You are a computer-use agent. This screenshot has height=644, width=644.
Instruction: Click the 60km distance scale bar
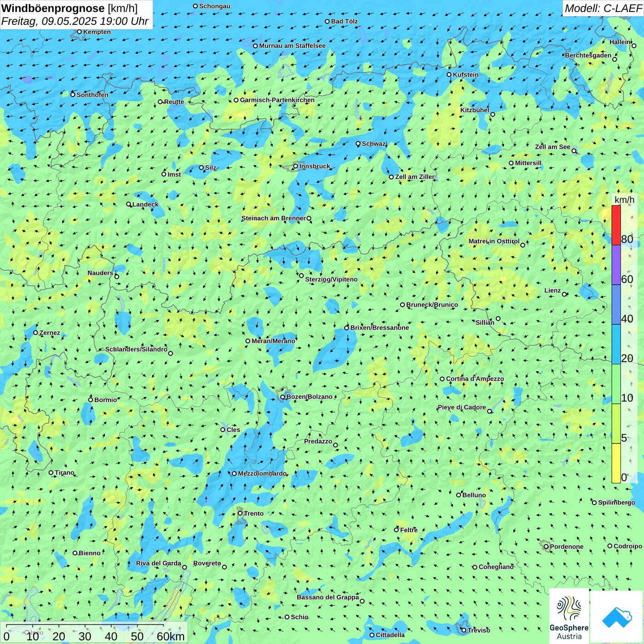point(94,632)
